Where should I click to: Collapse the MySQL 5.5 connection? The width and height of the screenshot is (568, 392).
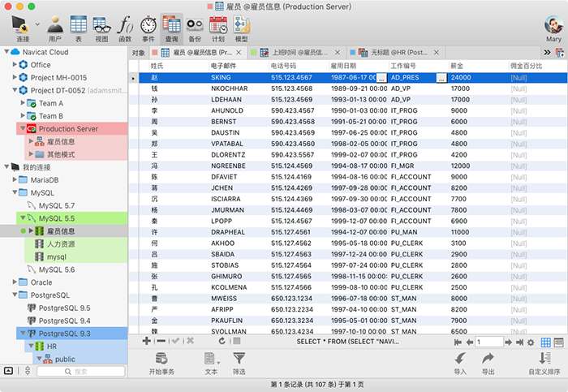pyautogui.click(x=23, y=218)
